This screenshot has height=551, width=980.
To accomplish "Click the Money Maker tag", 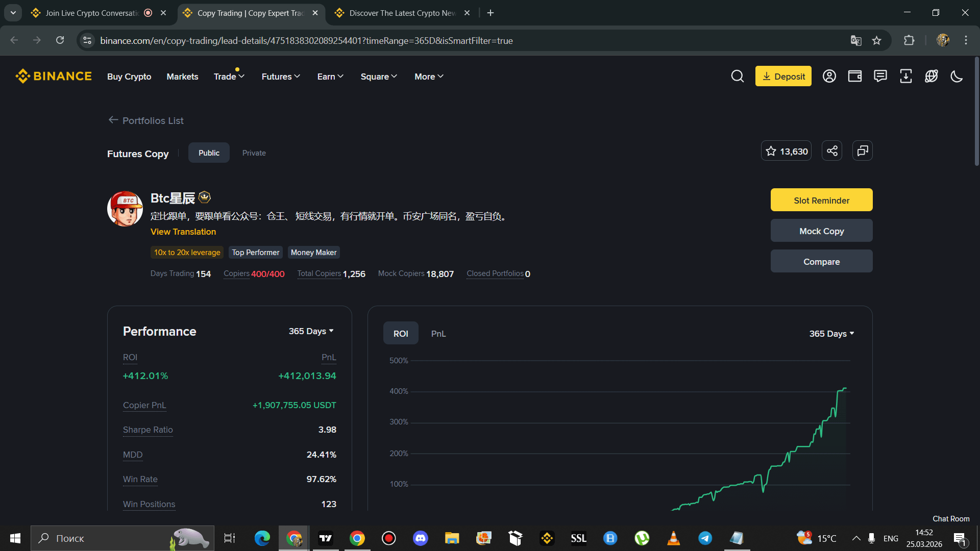I will point(313,253).
